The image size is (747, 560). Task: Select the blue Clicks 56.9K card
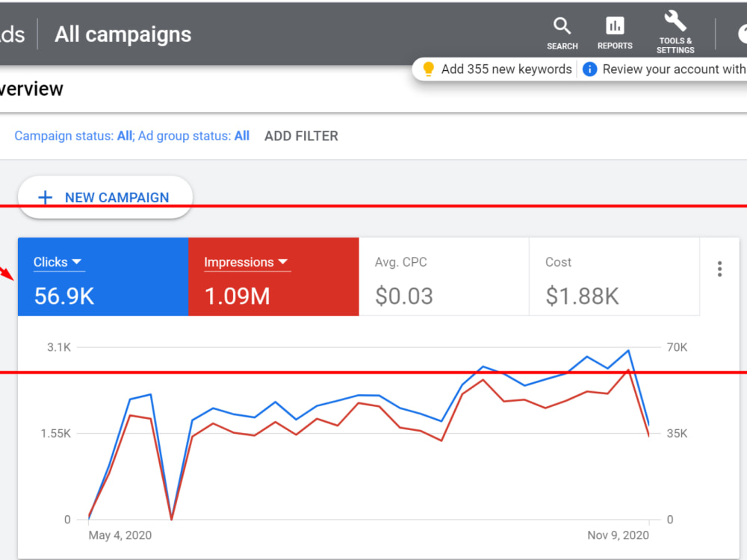coord(103,277)
